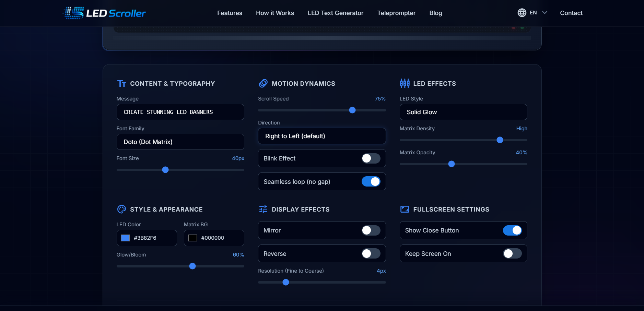Open the Features menu item
Viewport: 644px width, 311px height.
pos(230,13)
